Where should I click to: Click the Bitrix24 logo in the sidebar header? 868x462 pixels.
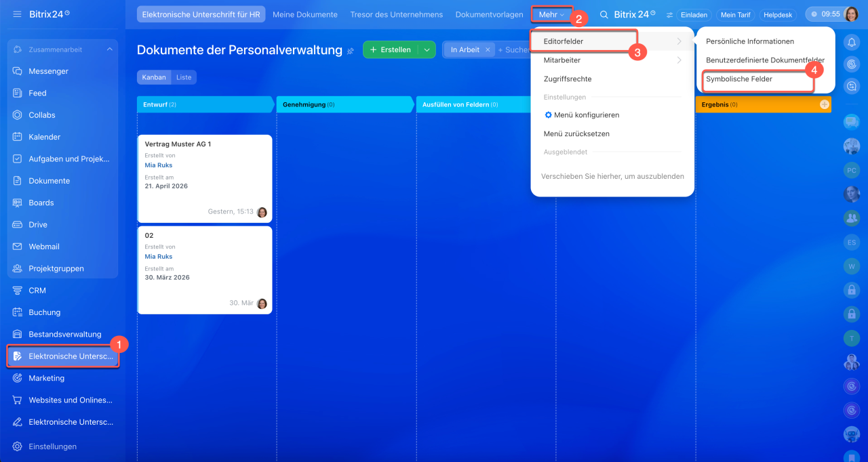(x=49, y=14)
